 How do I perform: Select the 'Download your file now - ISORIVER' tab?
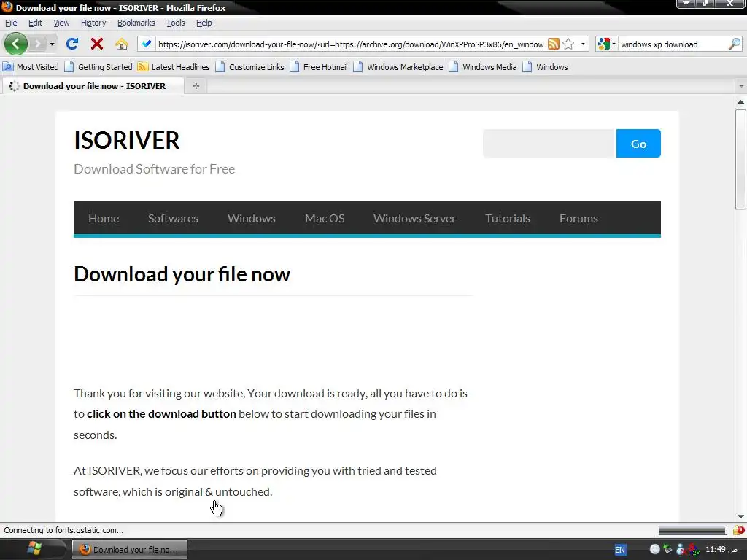(93, 86)
